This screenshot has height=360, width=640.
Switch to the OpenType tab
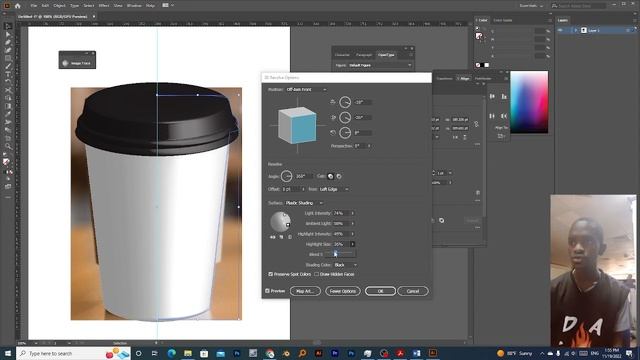pos(386,55)
